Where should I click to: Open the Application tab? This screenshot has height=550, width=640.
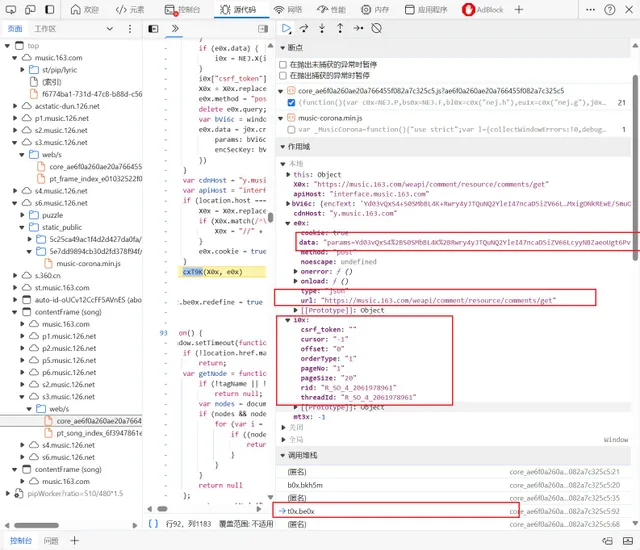coord(426,9)
